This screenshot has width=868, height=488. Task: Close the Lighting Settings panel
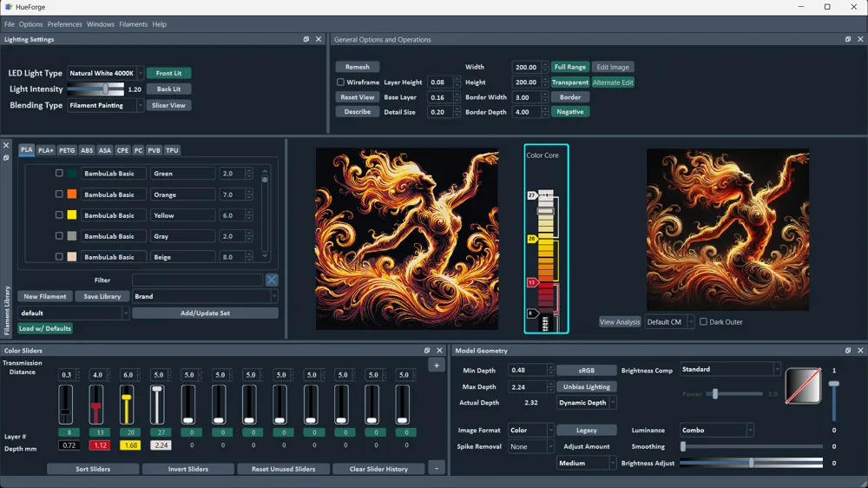[x=319, y=39]
